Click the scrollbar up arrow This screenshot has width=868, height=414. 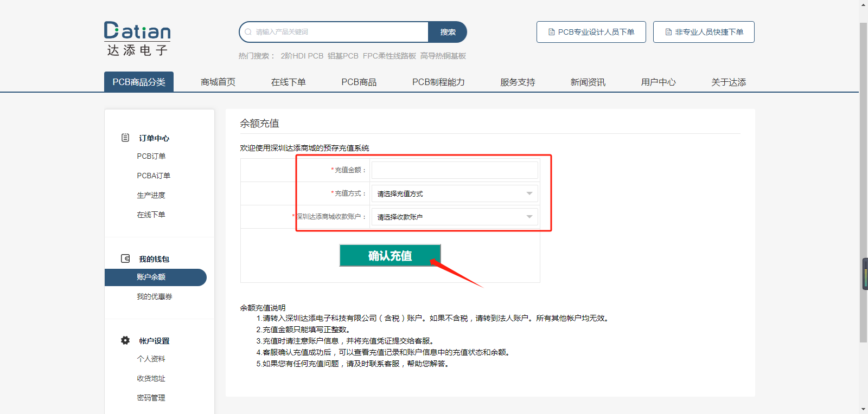pyautogui.click(x=864, y=4)
